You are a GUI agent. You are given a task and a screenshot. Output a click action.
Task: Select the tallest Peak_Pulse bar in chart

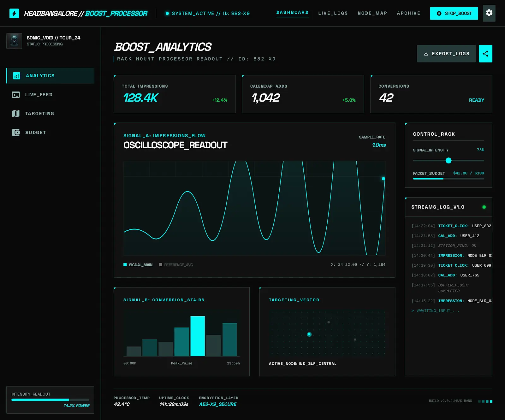198,336
